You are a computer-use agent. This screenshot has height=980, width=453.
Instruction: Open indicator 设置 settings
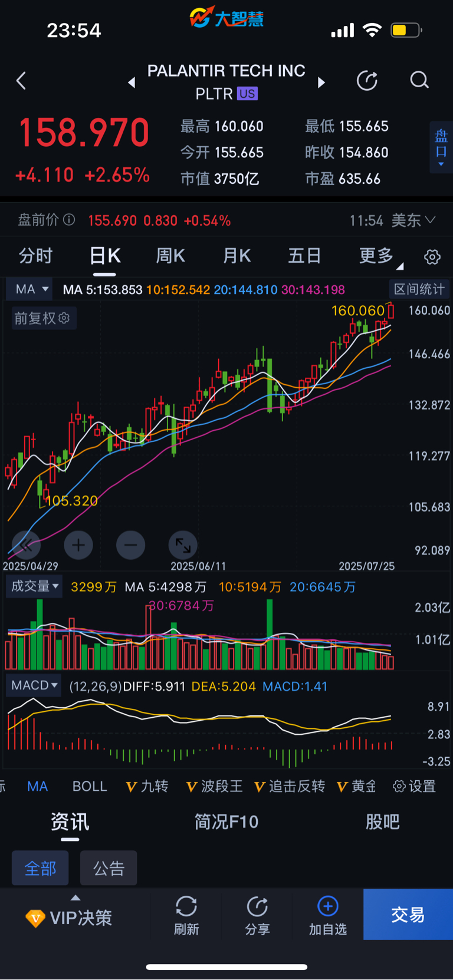pos(415,786)
